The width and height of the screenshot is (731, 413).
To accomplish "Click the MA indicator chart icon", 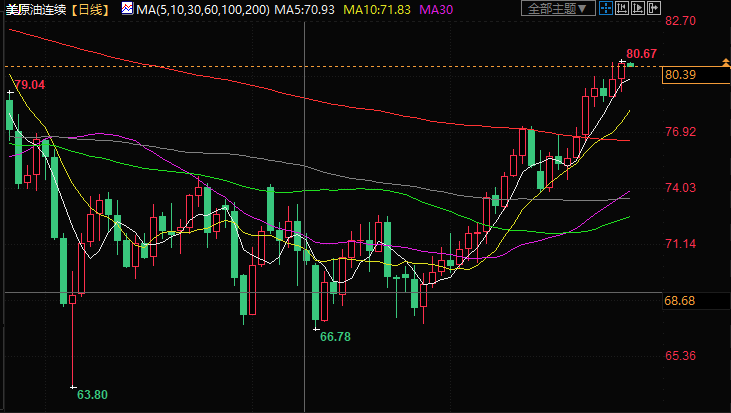I will pos(127,8).
